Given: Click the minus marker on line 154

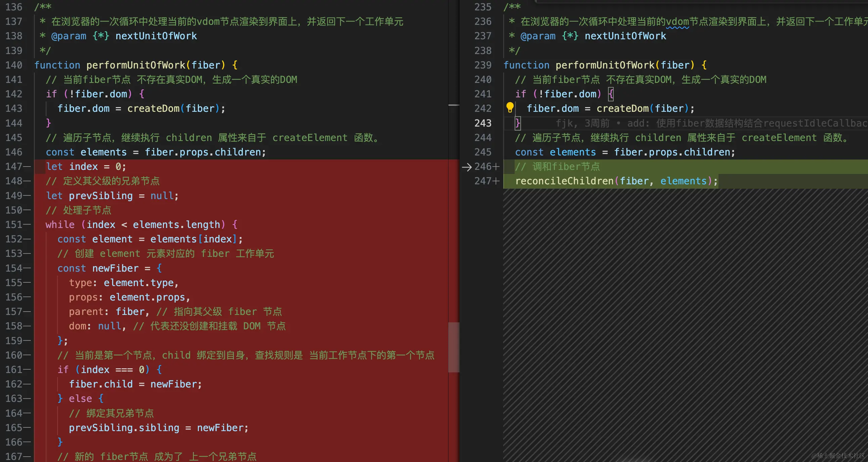Looking at the screenshot, I should coord(27,268).
